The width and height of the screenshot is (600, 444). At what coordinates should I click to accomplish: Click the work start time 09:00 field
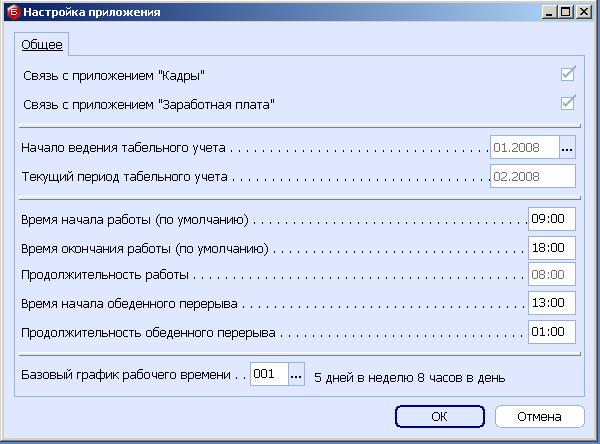point(551,219)
